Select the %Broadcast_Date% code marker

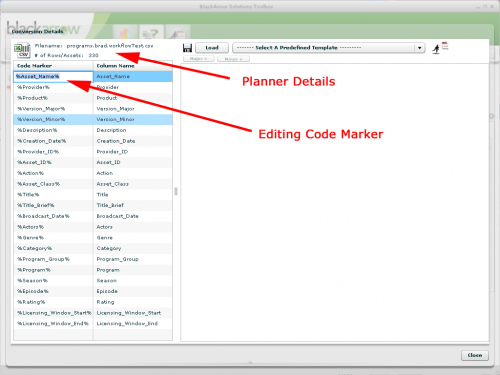click(53, 216)
